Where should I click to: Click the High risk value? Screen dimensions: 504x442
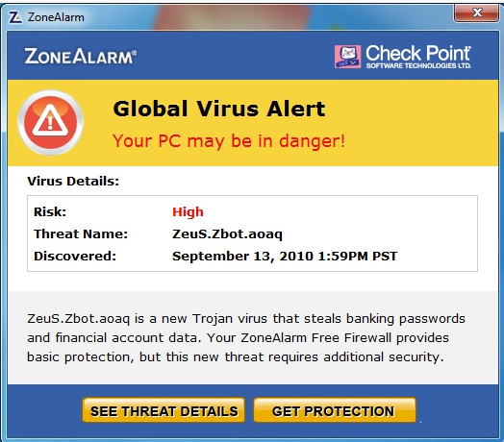[x=188, y=212]
